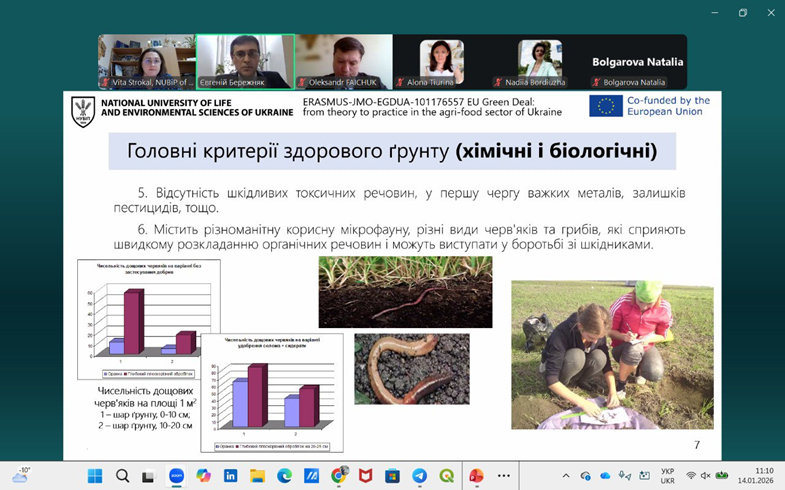Image resolution: width=785 pixels, height=490 pixels.
Task: Open PowerPoint icon in taskbar
Action: [476, 475]
